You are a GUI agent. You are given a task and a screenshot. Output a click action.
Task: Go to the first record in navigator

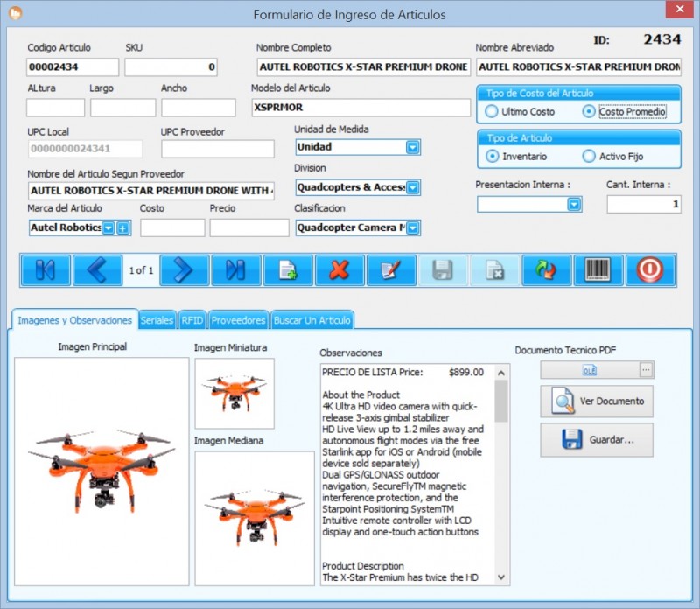45,270
